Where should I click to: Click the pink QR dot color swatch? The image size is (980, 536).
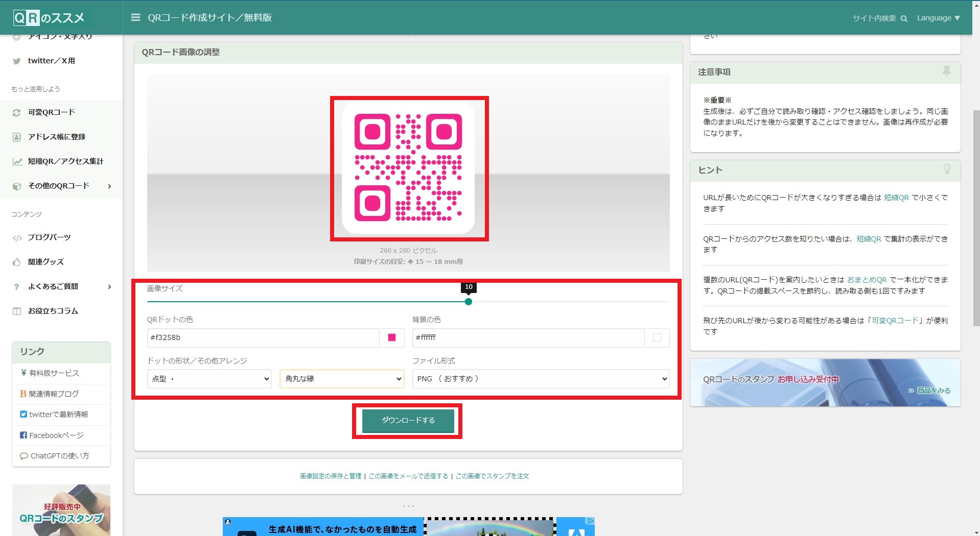pyautogui.click(x=392, y=337)
